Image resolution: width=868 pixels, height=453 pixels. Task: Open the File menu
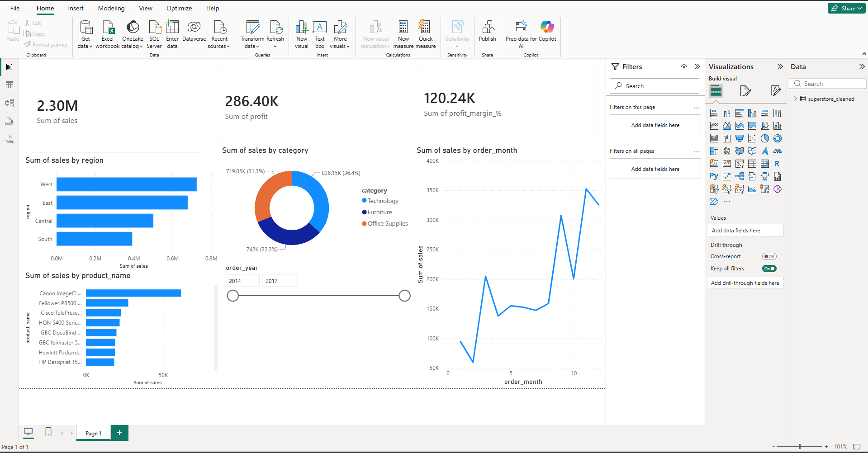click(15, 8)
